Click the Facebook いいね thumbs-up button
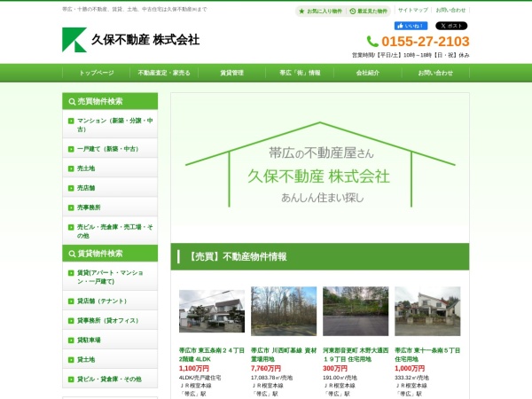The width and height of the screenshot is (532, 399). click(411, 26)
